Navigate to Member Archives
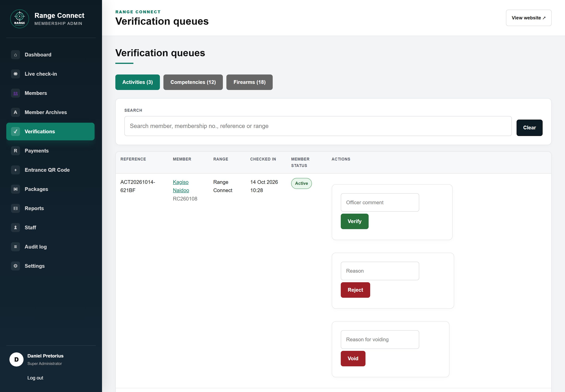This screenshot has height=392, width=565. [x=50, y=112]
